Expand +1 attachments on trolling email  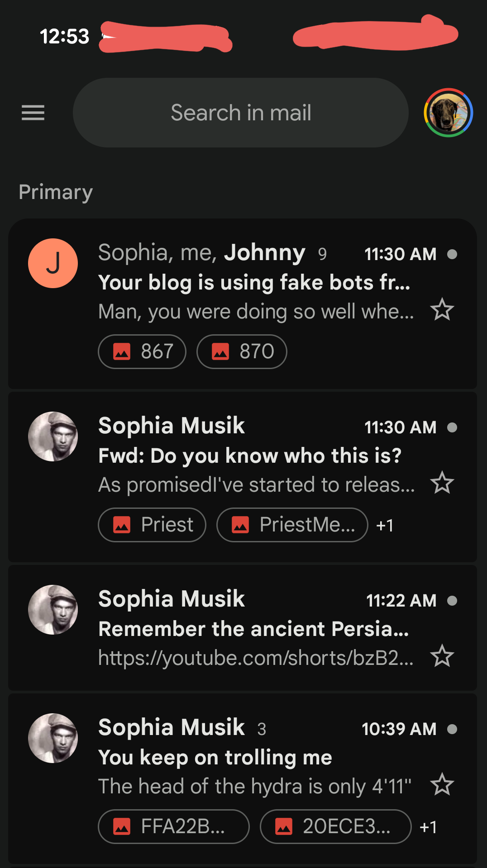428,827
